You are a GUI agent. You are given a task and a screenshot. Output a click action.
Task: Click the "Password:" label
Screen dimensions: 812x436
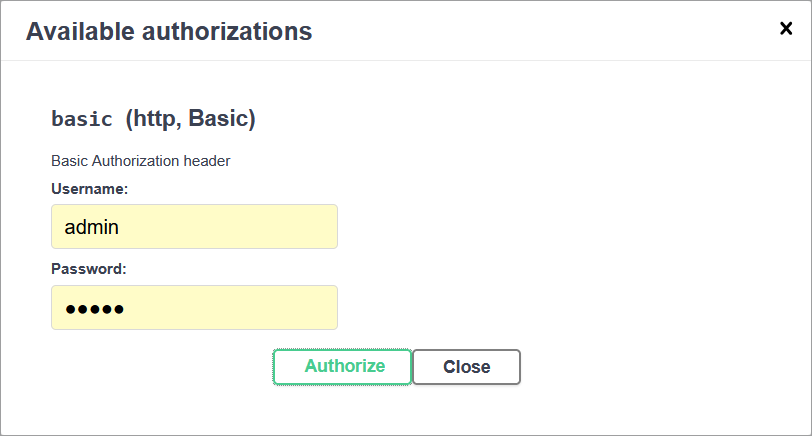point(89,269)
